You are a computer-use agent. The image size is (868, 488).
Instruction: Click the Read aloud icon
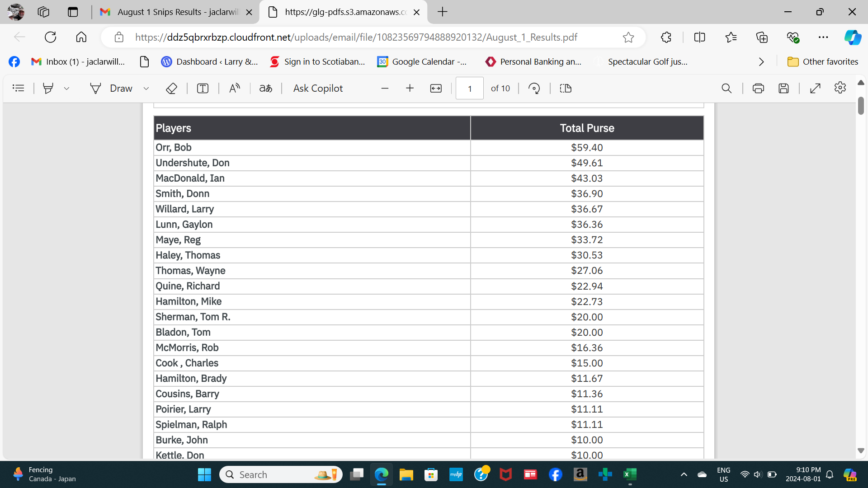(234, 89)
